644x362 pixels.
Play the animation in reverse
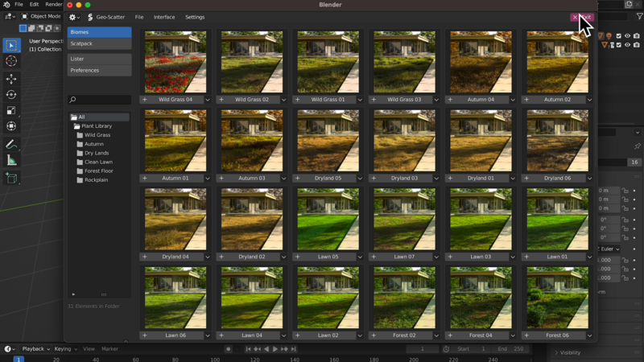coord(266,349)
